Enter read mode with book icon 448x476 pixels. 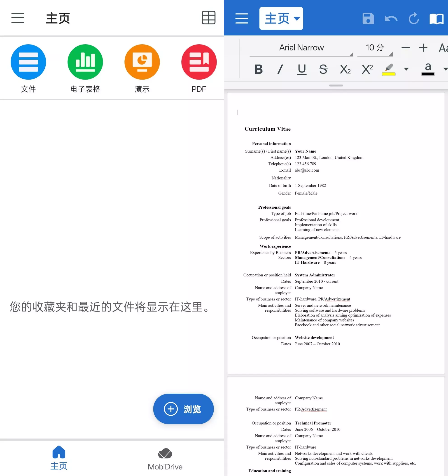tap(436, 19)
